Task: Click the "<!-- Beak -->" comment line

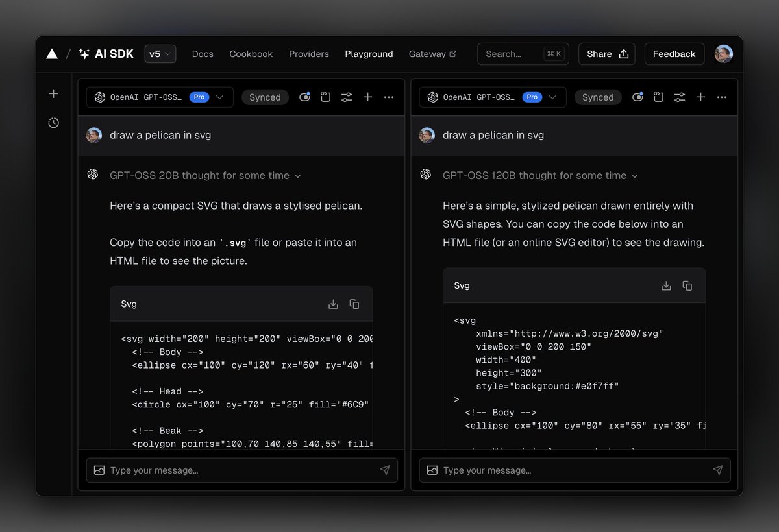Action: (167, 431)
